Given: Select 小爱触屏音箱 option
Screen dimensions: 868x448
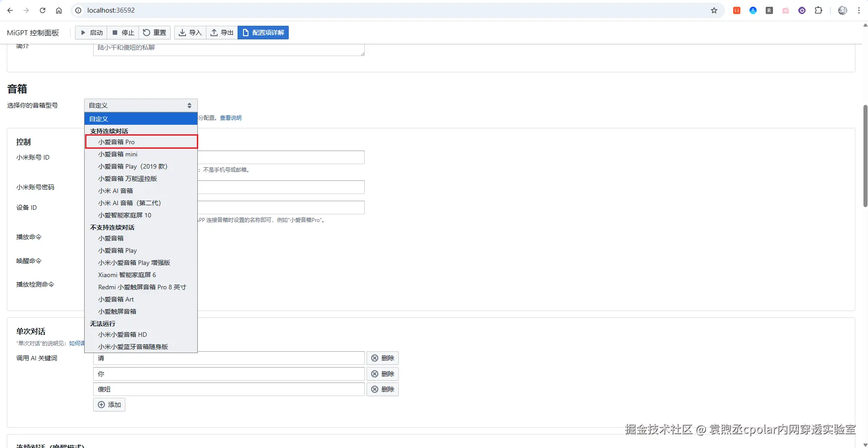Looking at the screenshot, I should point(141,311).
